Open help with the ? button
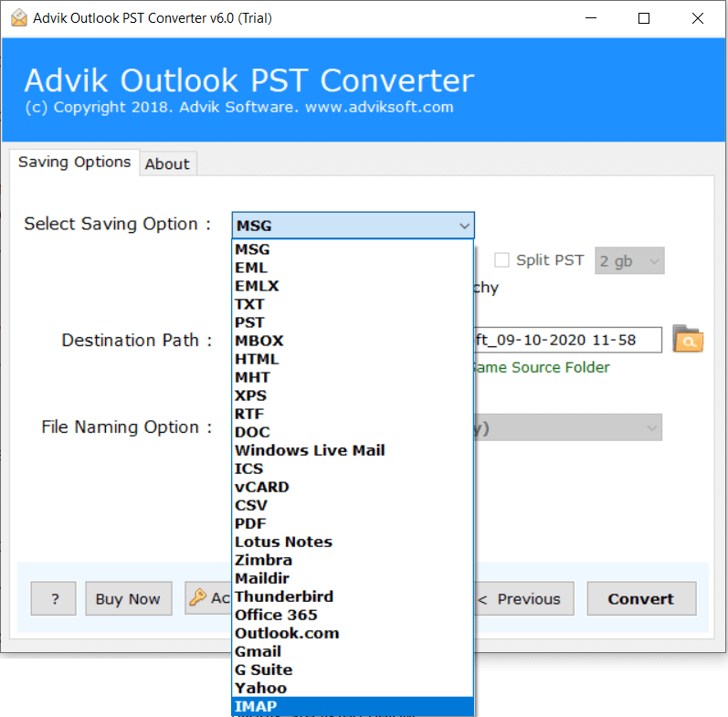 53,598
